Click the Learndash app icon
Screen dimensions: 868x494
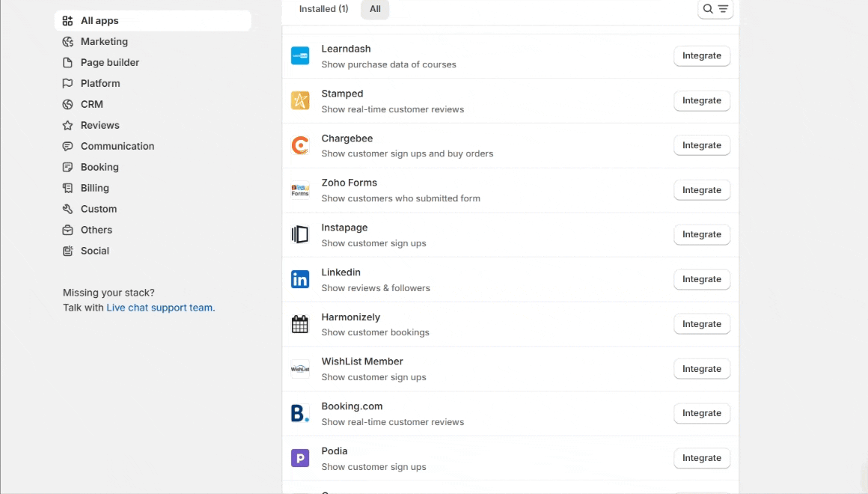tap(300, 56)
